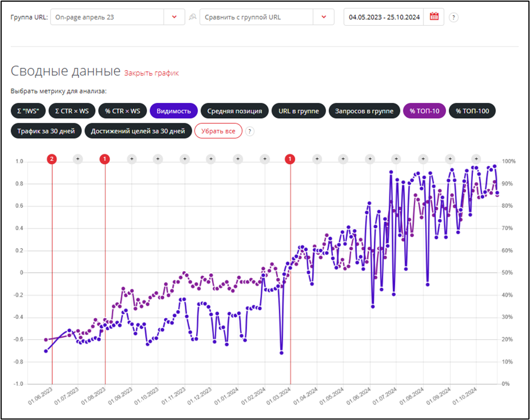Click the question mark next to Убрать все
Image resolution: width=530 pixels, height=420 pixels.
pos(250,131)
